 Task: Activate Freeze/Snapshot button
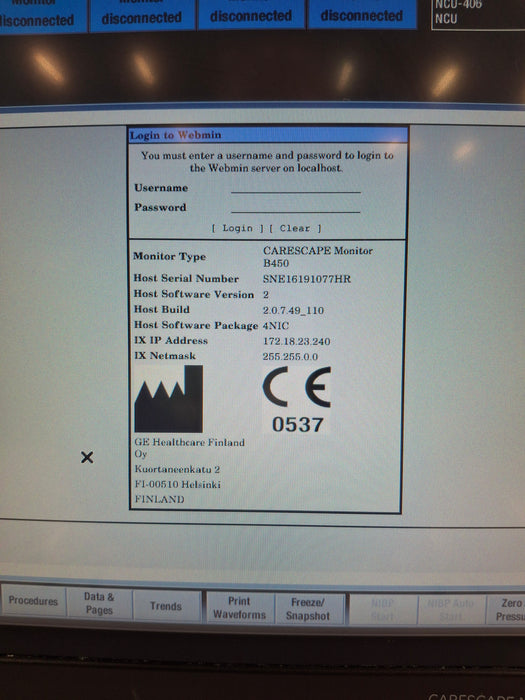(x=308, y=609)
